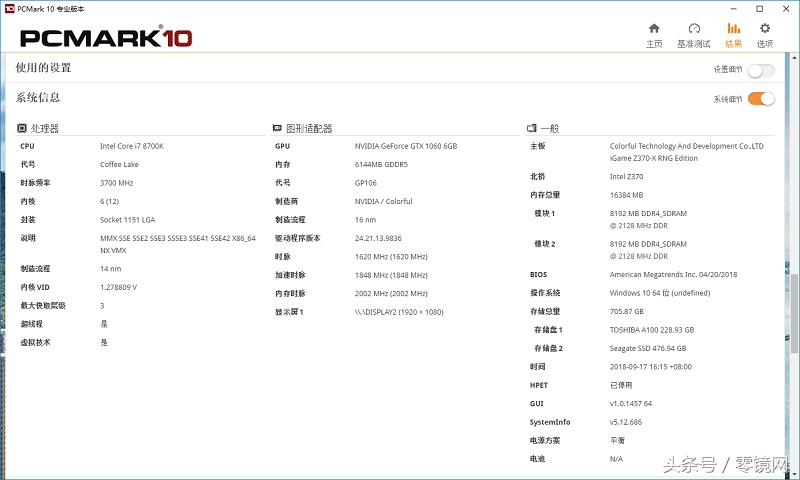Select the time value 2018-09-17 16:15 +08:00
The image size is (800, 480).
coord(651,367)
